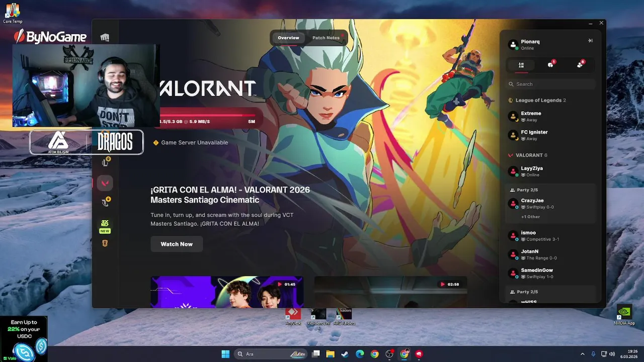This screenshot has width=644, height=362.
Task: Click the taskbar 'Ara' search box
Action: click(272, 354)
